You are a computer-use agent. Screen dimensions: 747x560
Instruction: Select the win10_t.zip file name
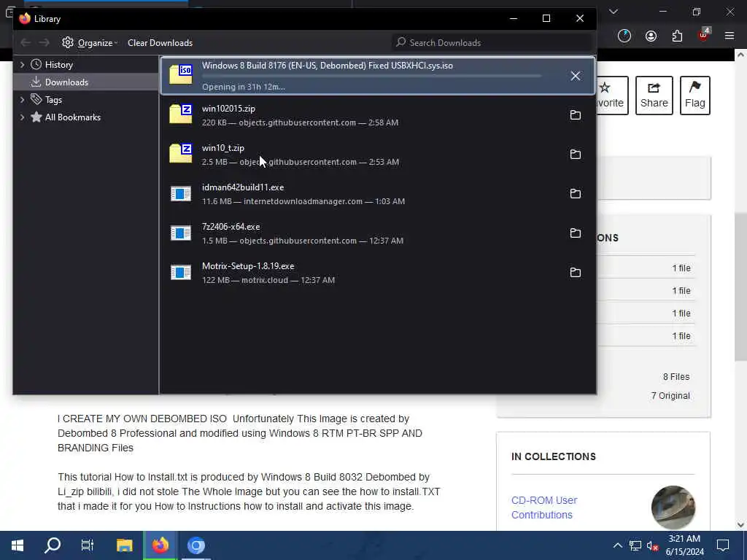(223, 148)
